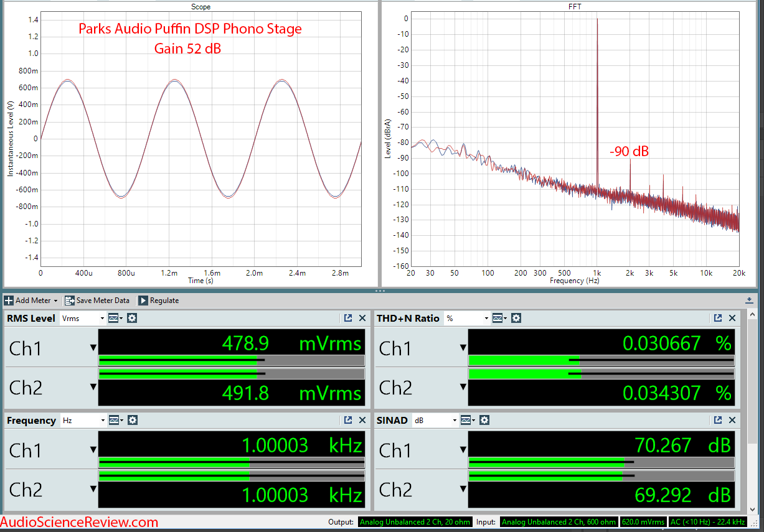Viewport: 764px width, 532px height.
Task: Click the 70.267 dB SINAD reading
Action: [683, 445]
